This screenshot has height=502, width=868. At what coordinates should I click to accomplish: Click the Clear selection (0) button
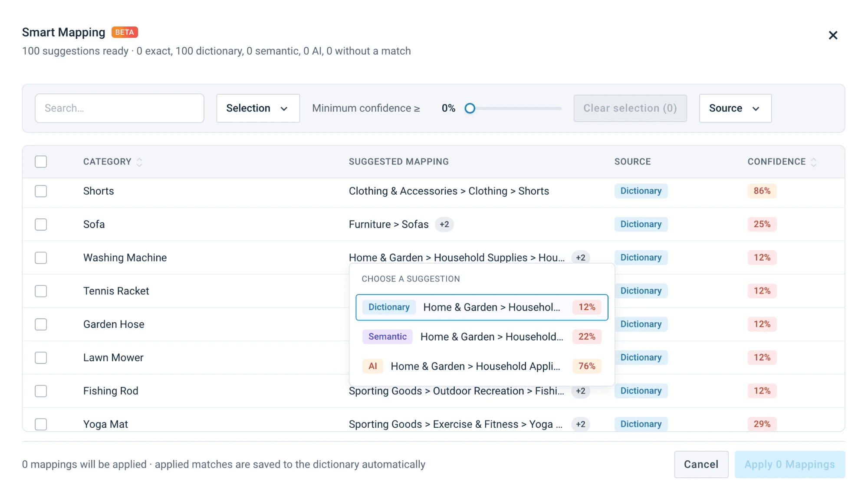coord(630,108)
